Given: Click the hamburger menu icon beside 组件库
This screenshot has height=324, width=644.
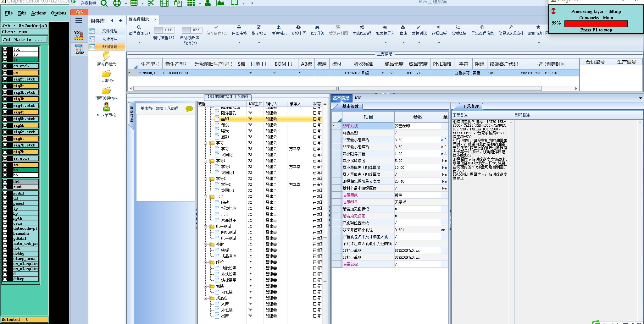Looking at the screenshot, I should [79, 21].
